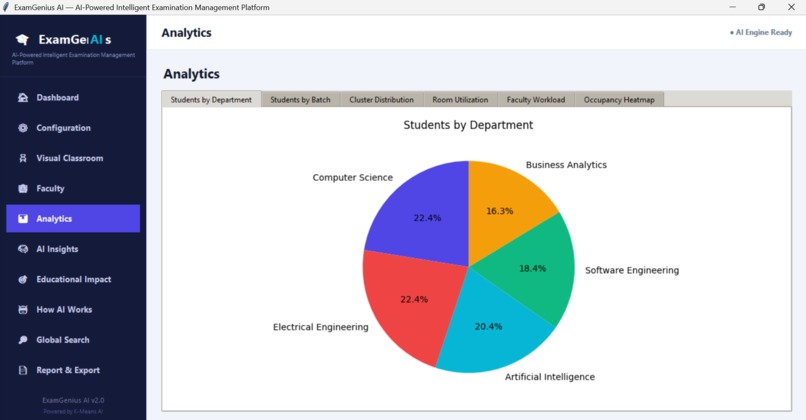Open AI Insights from the sidebar
The height and width of the screenshot is (420, 806).
pyautogui.click(x=73, y=249)
